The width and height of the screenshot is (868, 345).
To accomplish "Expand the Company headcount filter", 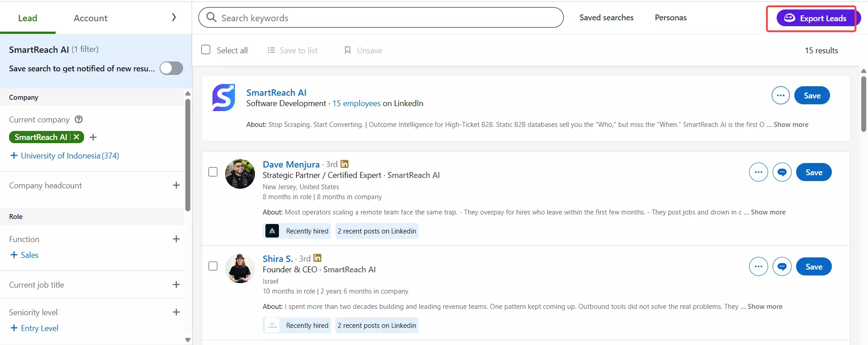I will [176, 185].
